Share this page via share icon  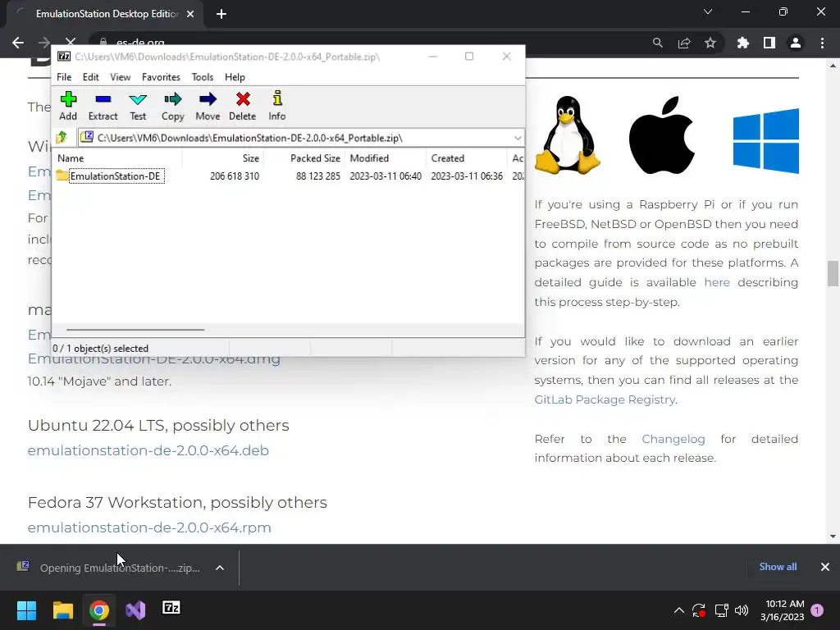tap(684, 43)
